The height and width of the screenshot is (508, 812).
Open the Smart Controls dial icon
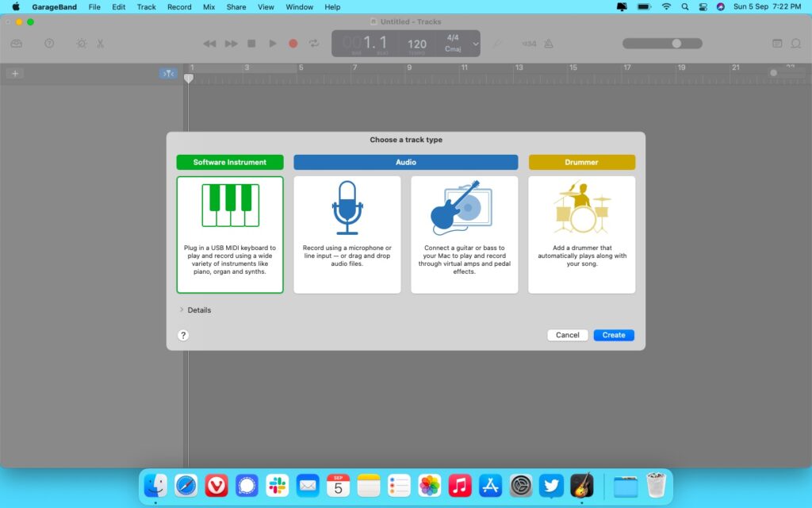coord(81,44)
